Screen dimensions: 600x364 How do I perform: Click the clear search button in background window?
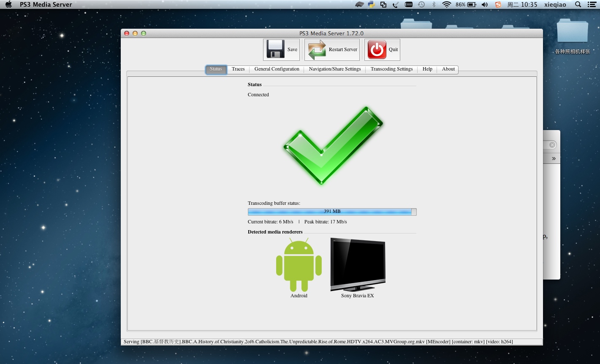[x=552, y=145]
